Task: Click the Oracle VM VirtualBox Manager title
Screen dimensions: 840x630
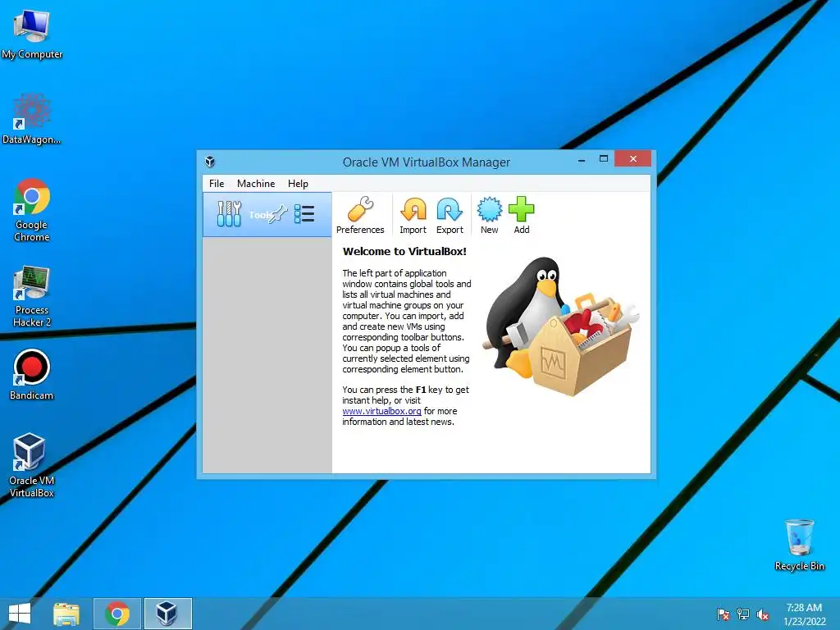Action: [x=426, y=162]
